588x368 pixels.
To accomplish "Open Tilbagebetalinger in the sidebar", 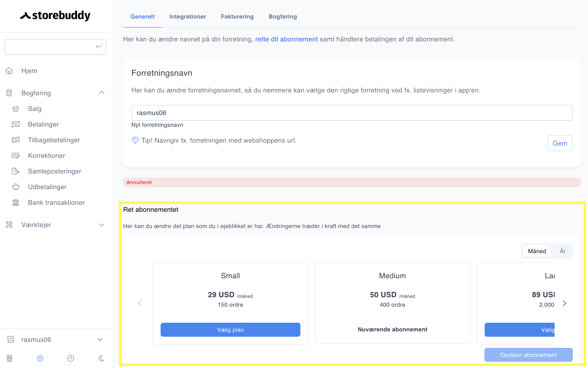I will point(54,140).
